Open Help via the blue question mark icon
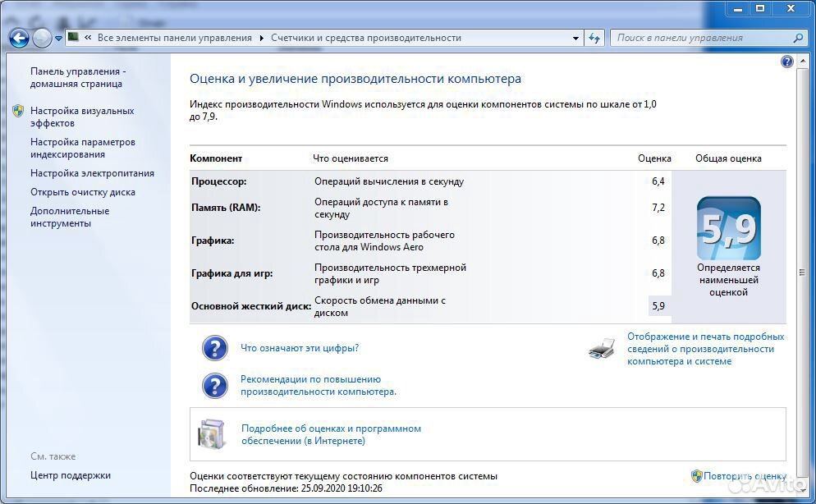The width and height of the screenshot is (816, 504). (x=786, y=62)
